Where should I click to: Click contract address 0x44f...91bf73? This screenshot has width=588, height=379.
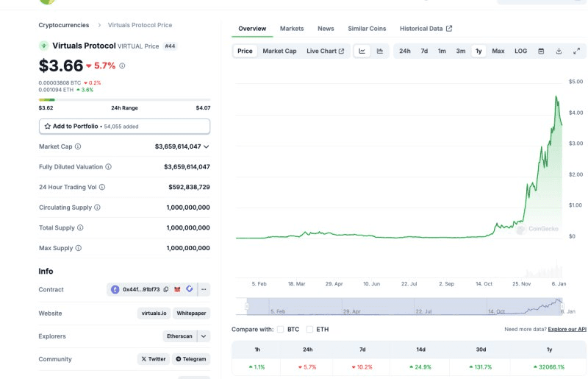pyautogui.click(x=141, y=289)
